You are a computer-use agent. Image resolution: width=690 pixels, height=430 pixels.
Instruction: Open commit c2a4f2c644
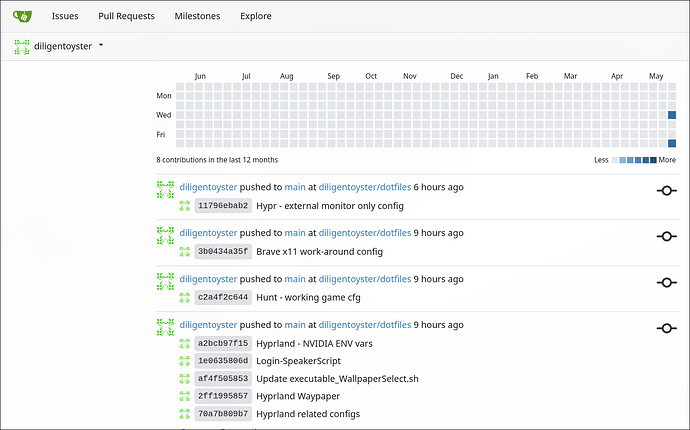point(223,297)
